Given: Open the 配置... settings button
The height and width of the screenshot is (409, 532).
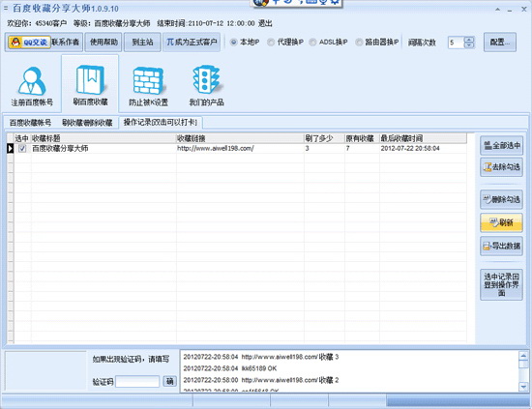Looking at the screenshot, I should point(500,42).
